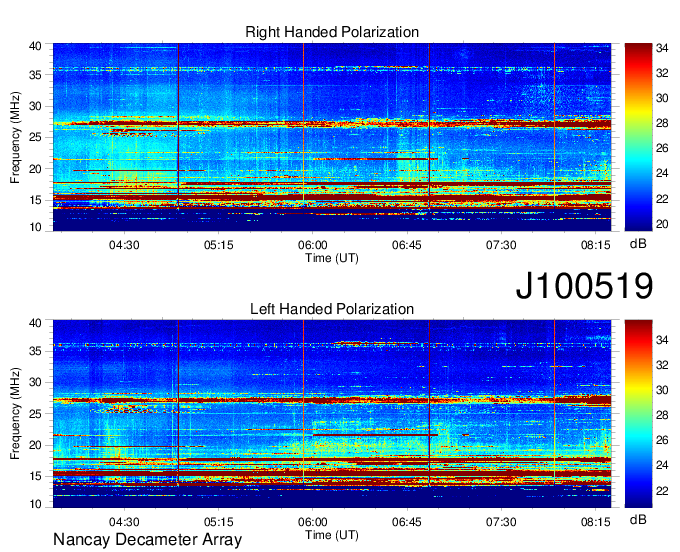Click the Left Handed plot's color scale bar
This screenshot has height=552, width=680.
[x=638, y=414]
